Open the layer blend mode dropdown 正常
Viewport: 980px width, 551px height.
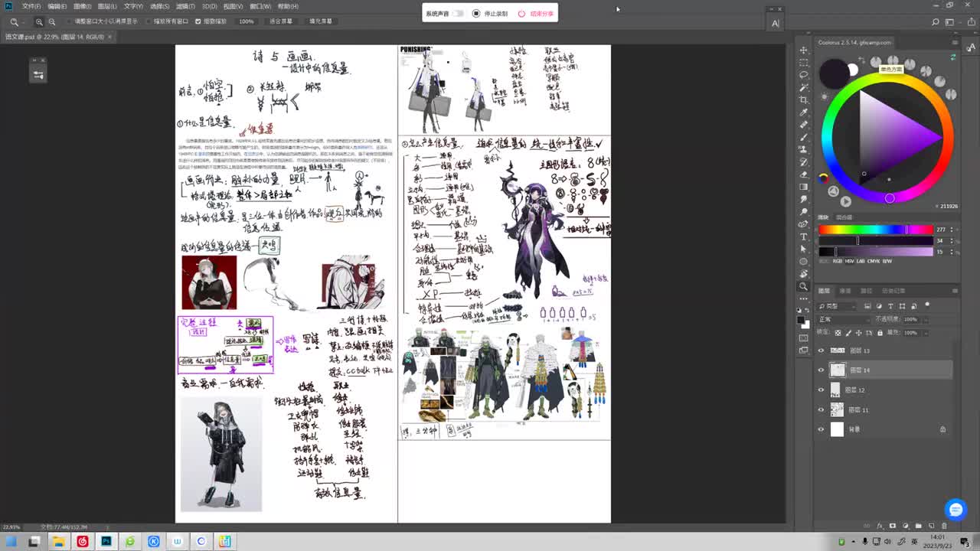tap(844, 319)
